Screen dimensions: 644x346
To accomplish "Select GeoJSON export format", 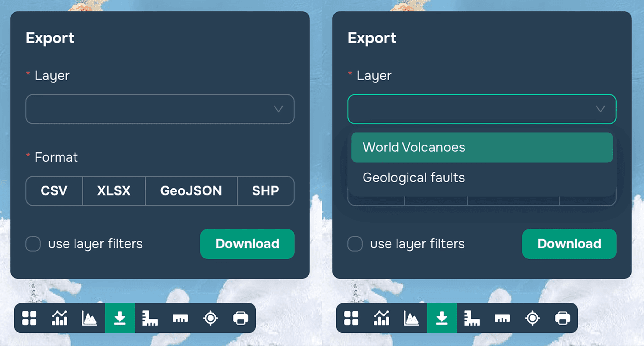I will click(x=191, y=191).
